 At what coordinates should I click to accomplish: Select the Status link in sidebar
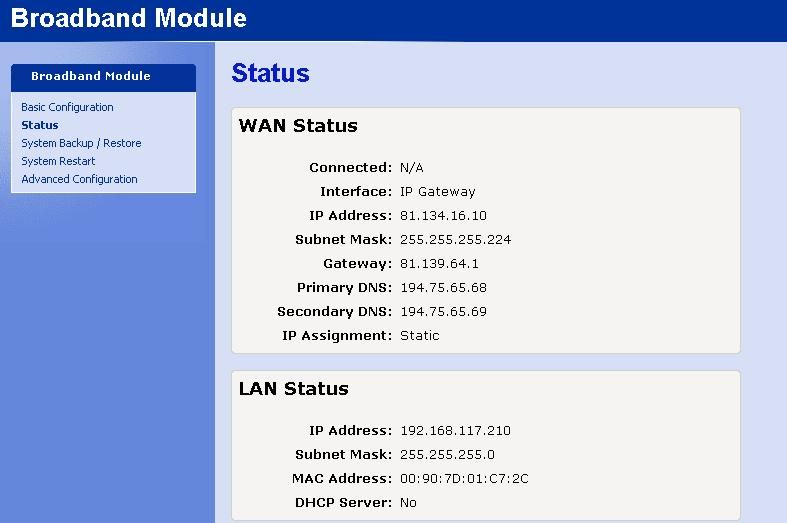coord(40,125)
